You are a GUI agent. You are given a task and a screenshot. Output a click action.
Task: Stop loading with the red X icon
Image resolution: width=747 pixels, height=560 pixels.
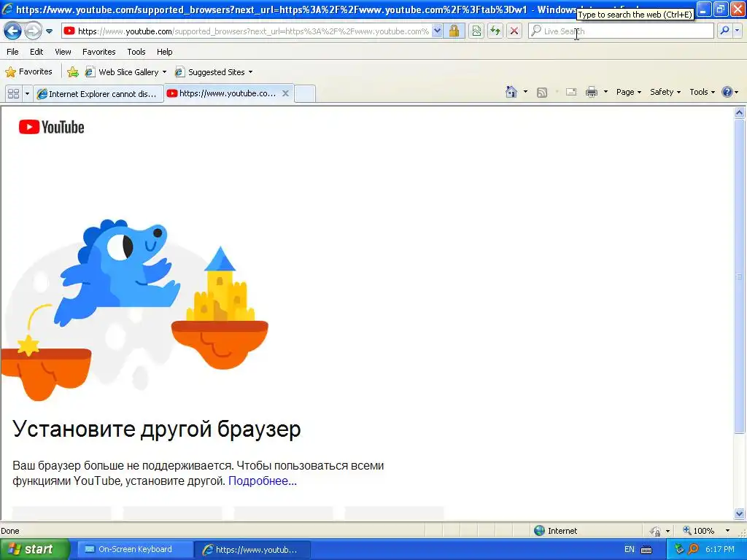click(514, 31)
